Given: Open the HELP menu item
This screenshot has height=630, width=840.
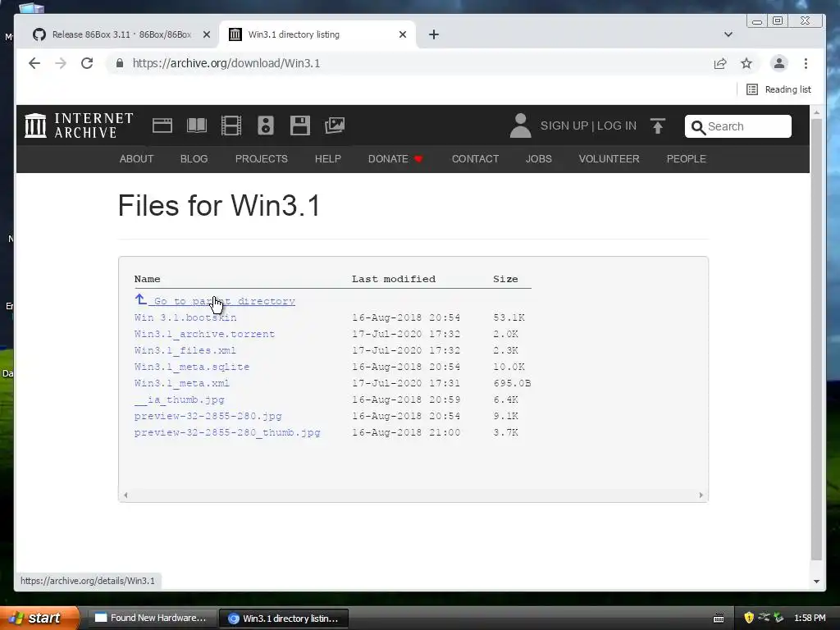Looking at the screenshot, I should 328,159.
